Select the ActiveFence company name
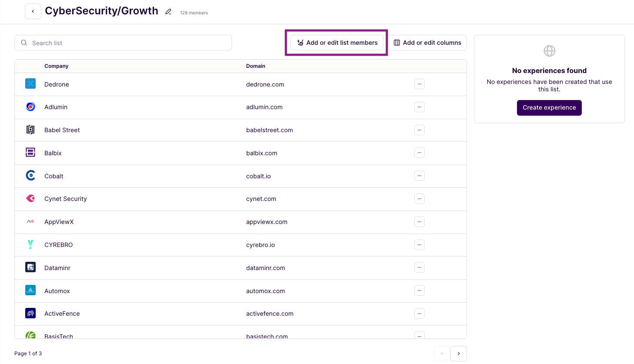The image size is (634, 364). tap(62, 314)
